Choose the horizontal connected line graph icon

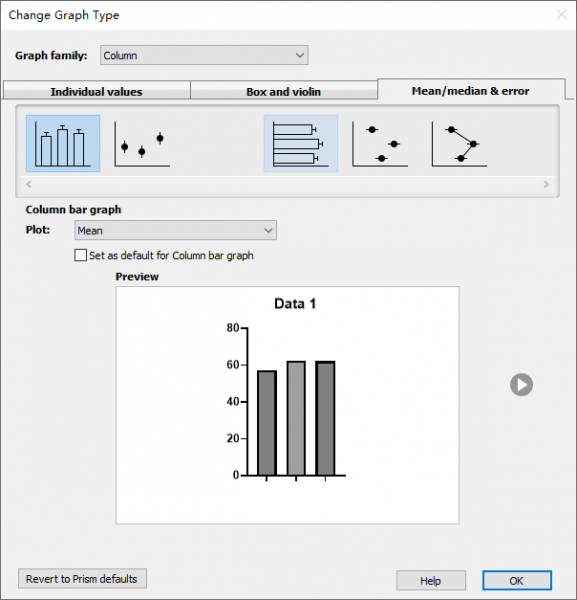[x=459, y=144]
